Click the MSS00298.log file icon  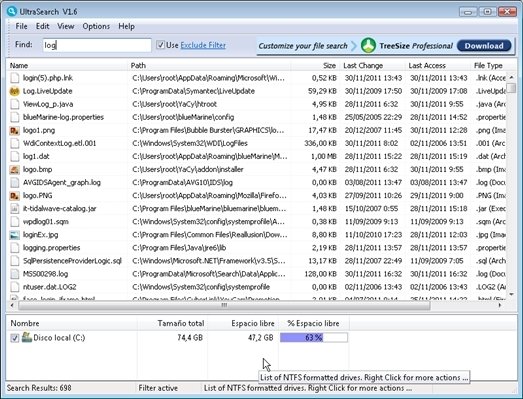pyautogui.click(x=14, y=274)
